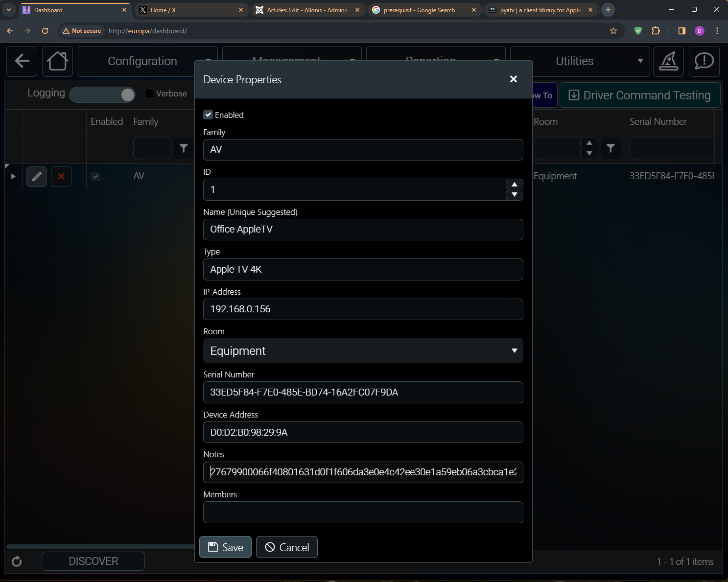Expand the Room dropdown showing Equipment
Viewport: 728px width, 582px height.
point(363,351)
